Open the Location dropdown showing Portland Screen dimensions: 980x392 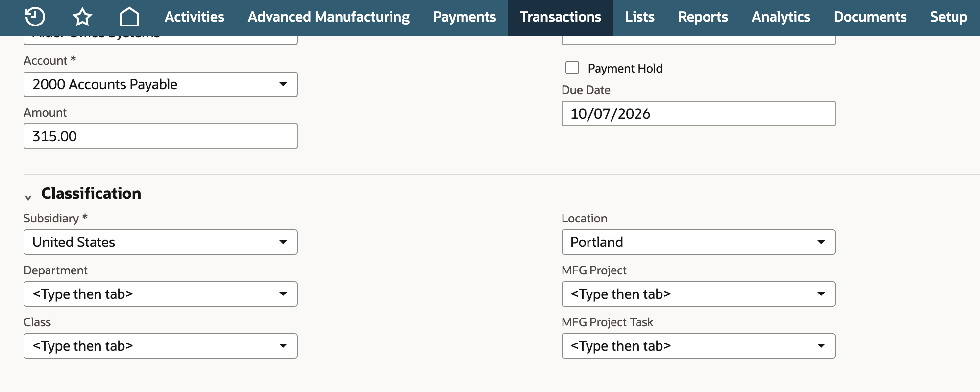coord(699,242)
